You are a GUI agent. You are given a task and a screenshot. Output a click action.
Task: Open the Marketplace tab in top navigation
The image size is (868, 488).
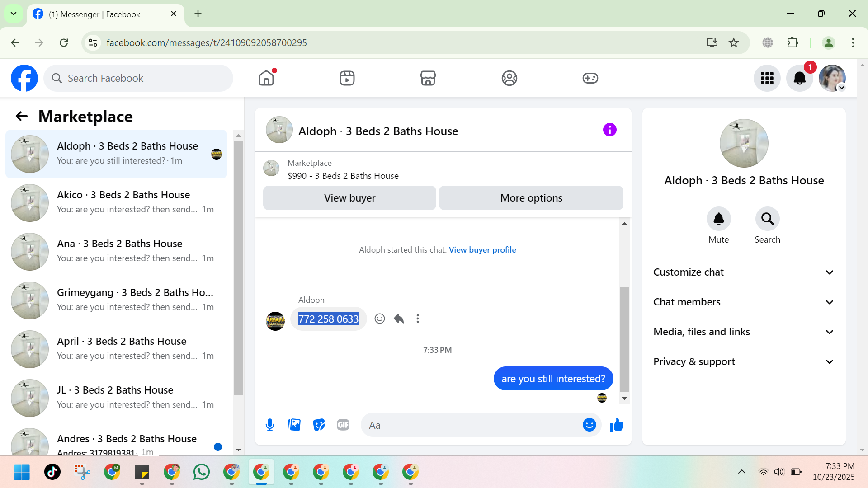(x=428, y=78)
